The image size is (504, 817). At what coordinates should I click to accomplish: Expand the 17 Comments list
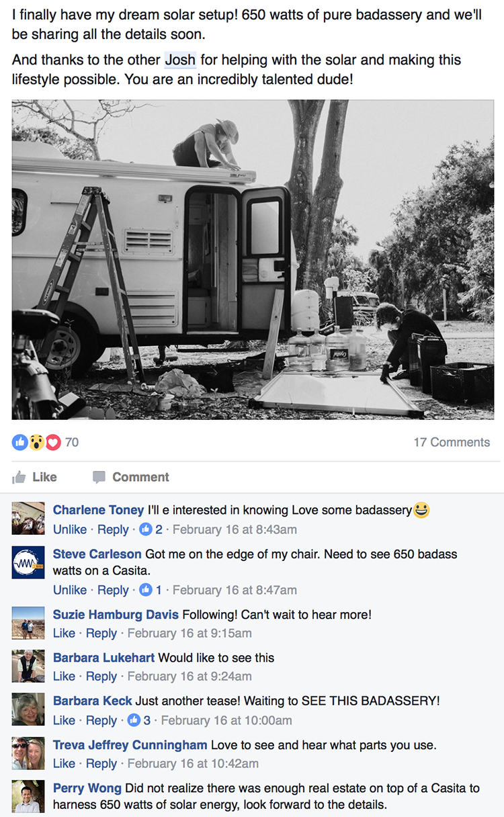click(x=452, y=442)
